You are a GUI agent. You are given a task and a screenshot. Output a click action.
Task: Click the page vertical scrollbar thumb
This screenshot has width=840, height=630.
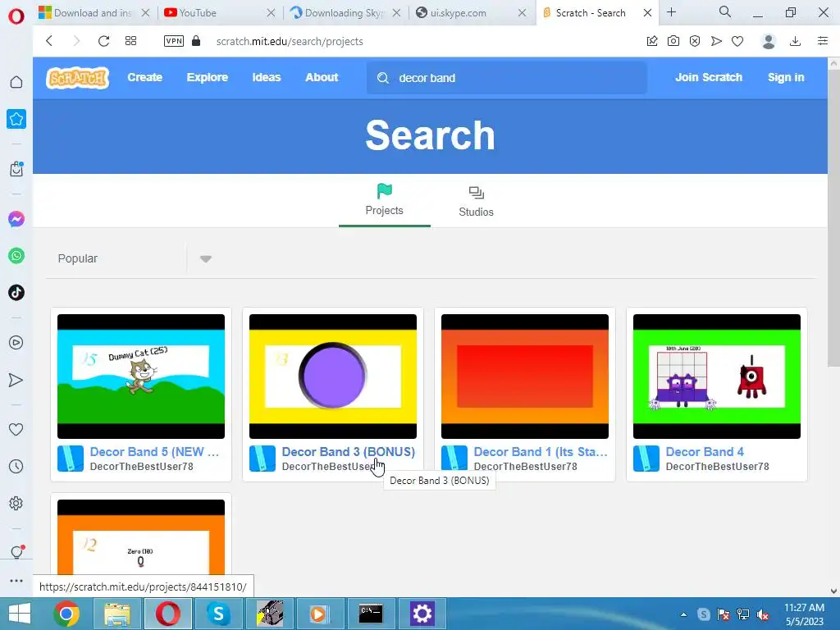[x=833, y=218]
